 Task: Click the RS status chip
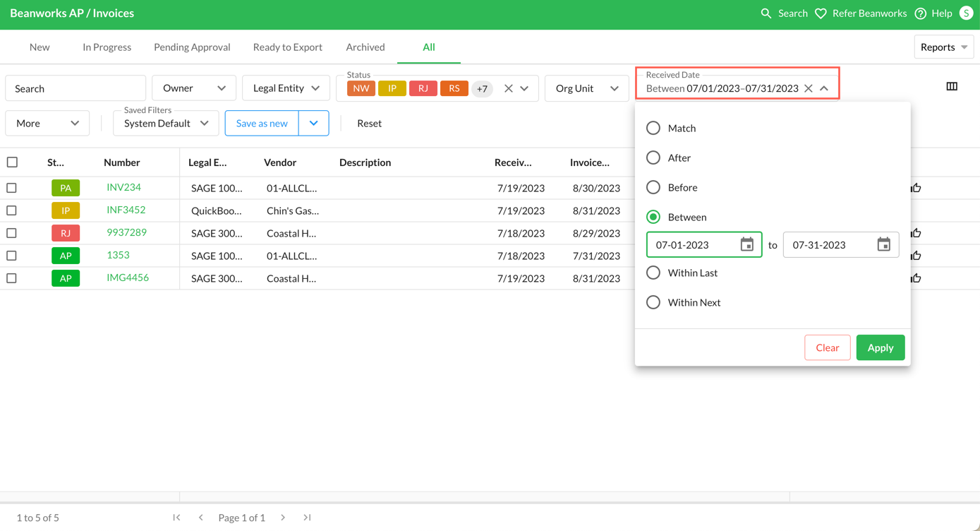[x=454, y=88]
